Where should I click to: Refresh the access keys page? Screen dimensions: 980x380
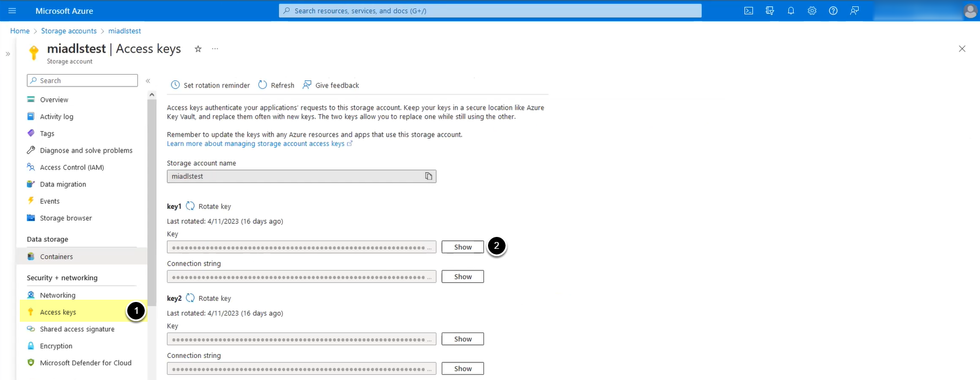276,85
